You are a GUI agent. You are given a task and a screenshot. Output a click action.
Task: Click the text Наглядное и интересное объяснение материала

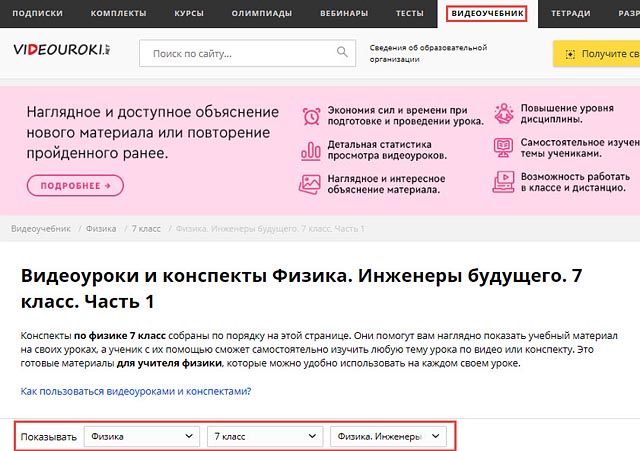pos(386,184)
